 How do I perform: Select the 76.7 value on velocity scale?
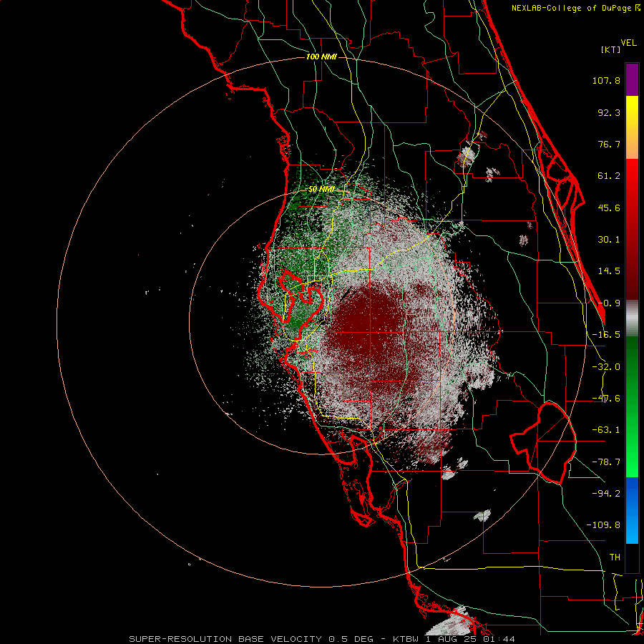click(609, 144)
